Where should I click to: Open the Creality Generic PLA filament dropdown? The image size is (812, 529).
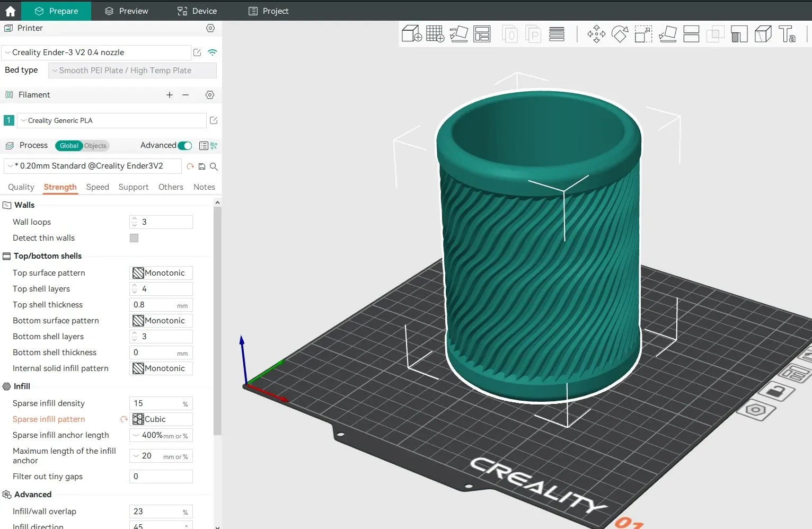pyautogui.click(x=112, y=120)
